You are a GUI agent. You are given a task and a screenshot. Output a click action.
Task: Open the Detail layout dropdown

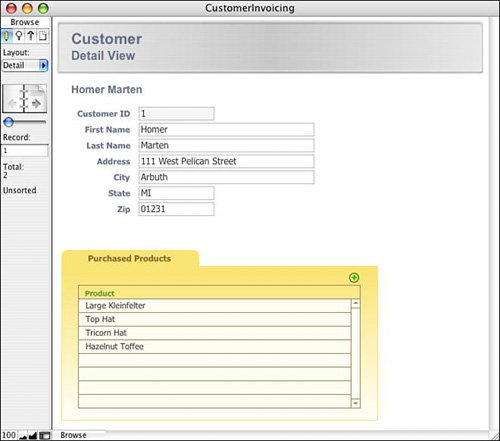[x=25, y=65]
